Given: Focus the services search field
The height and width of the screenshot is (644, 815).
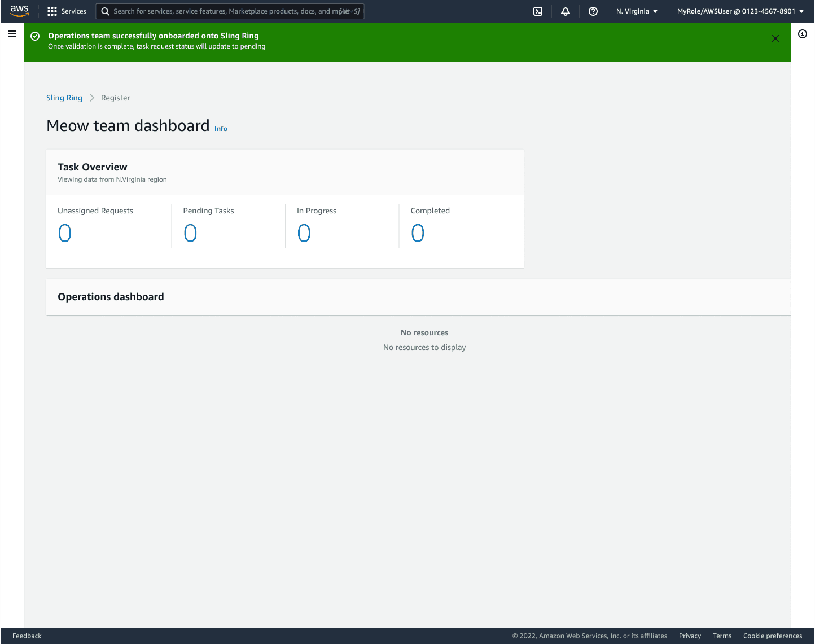Looking at the screenshot, I should click(230, 11).
